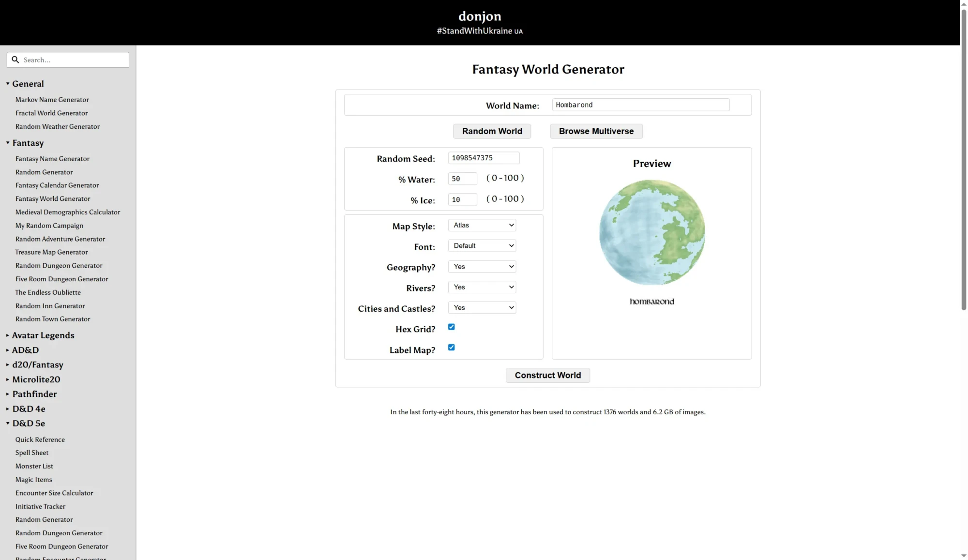Open Random Generator under D&D 5e
This screenshot has height=560, width=968.
[x=44, y=519]
